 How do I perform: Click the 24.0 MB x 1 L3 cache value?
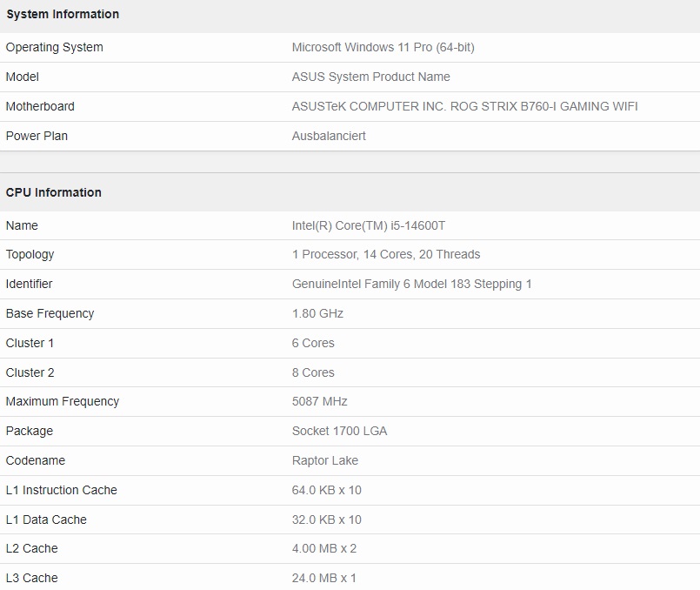(x=324, y=578)
